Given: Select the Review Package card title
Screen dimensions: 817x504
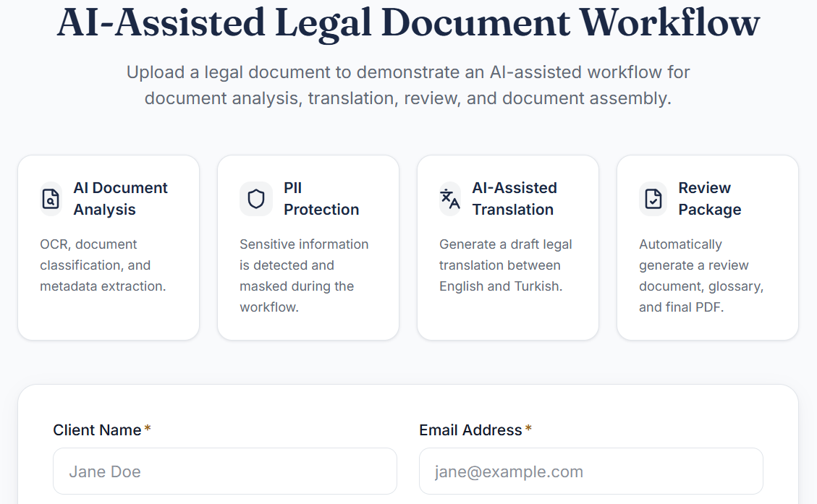Looking at the screenshot, I should pyautogui.click(x=710, y=198).
